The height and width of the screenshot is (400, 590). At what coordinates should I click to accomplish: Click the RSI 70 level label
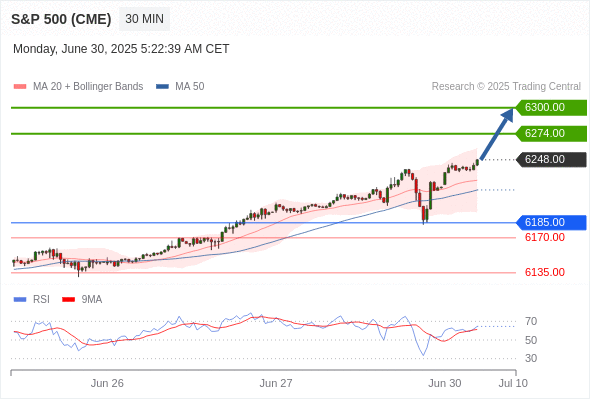tap(531, 321)
